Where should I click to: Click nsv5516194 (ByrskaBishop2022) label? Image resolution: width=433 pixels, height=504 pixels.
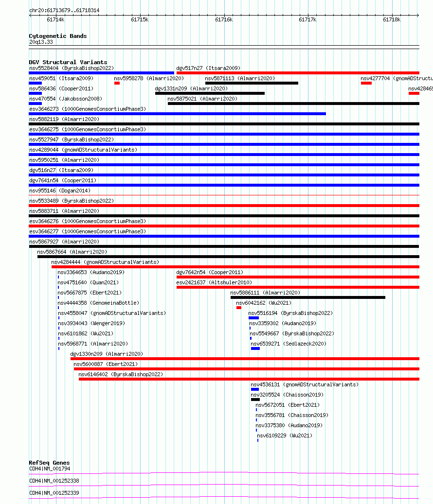[290, 313]
